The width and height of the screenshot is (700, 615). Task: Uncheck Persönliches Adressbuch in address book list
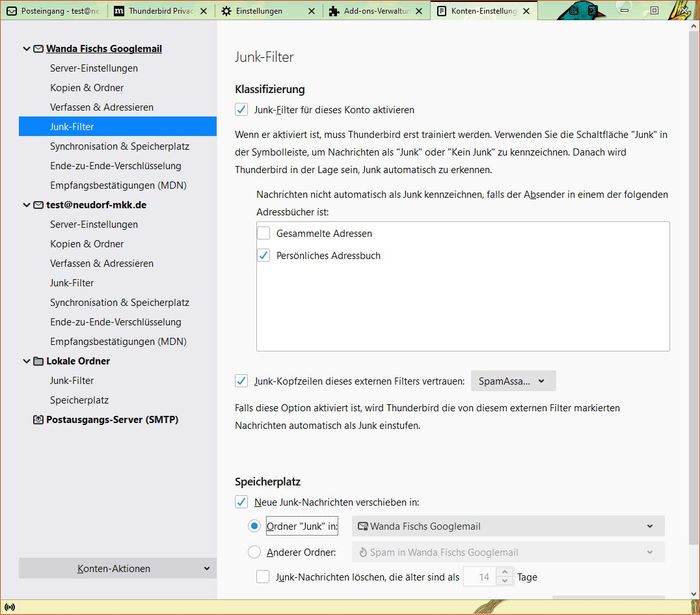tap(264, 256)
